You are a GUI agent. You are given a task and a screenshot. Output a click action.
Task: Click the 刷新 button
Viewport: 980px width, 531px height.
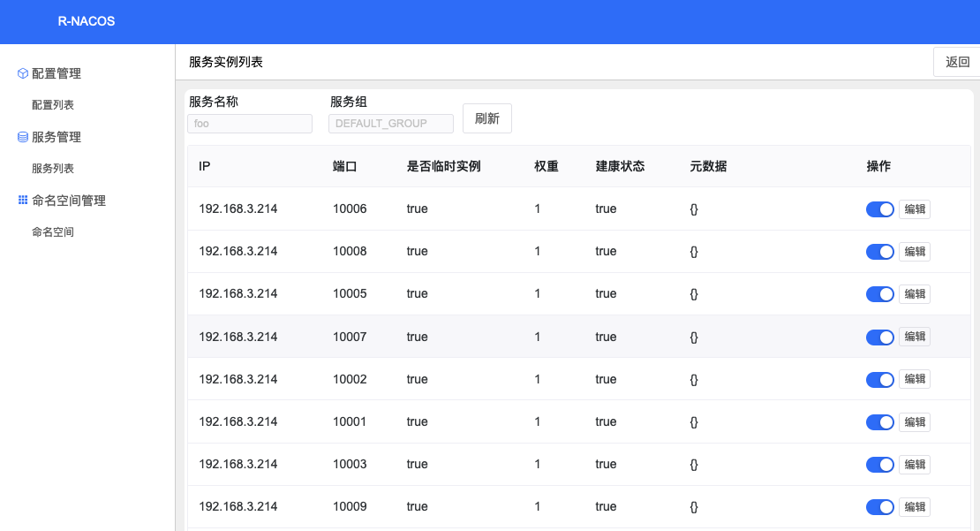486,118
